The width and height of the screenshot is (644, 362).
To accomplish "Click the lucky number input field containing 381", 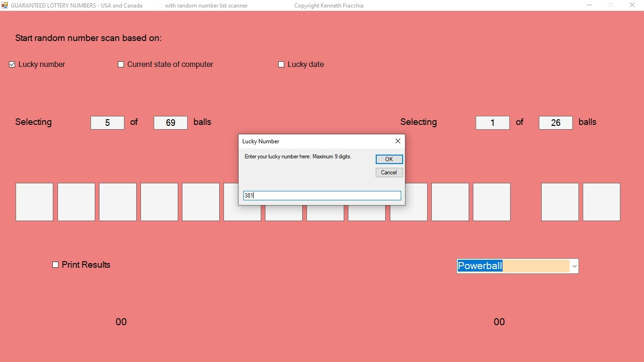I will (x=322, y=196).
